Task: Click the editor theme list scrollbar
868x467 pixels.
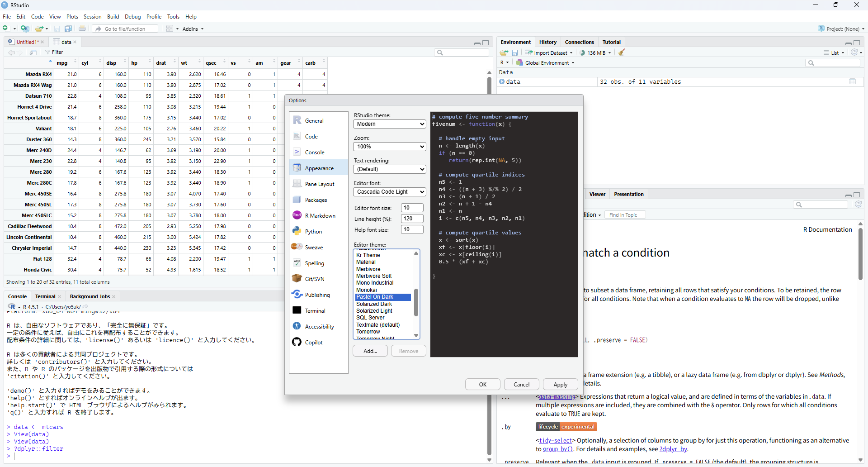Action: coord(416,303)
